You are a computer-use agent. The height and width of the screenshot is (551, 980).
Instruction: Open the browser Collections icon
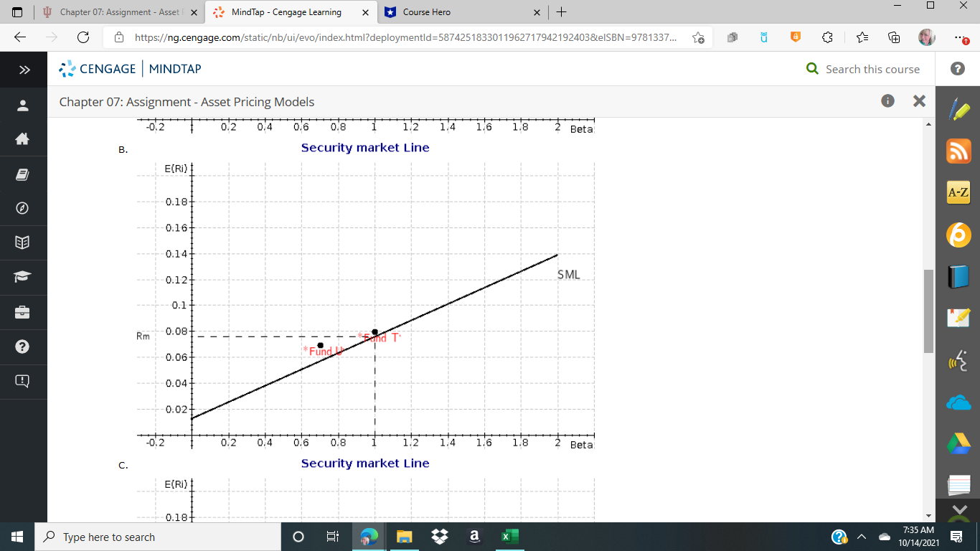point(894,37)
